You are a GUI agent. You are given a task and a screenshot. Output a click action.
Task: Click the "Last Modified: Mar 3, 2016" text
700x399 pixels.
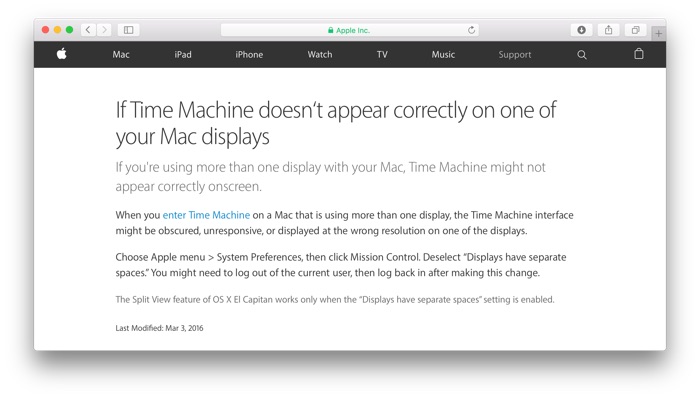coord(159,328)
